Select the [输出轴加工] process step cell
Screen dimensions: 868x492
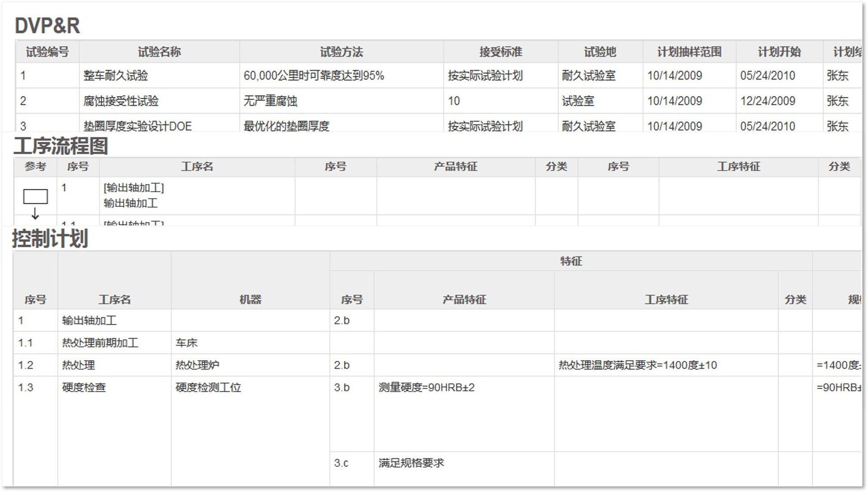click(x=134, y=188)
